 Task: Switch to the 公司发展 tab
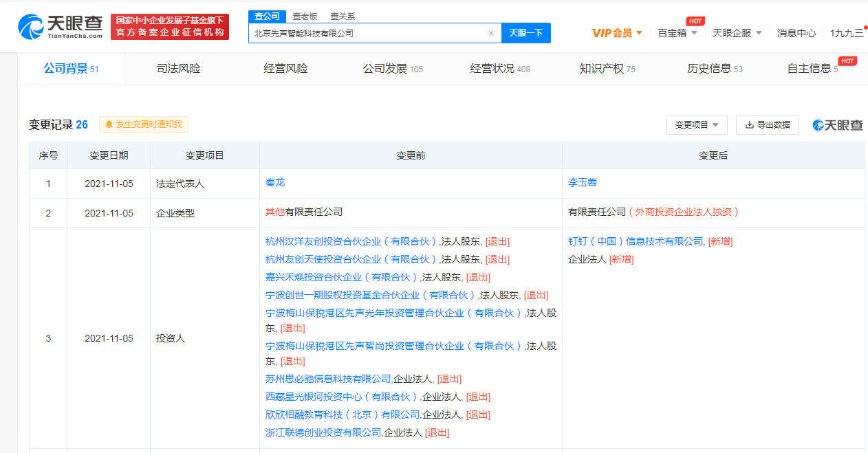393,69
